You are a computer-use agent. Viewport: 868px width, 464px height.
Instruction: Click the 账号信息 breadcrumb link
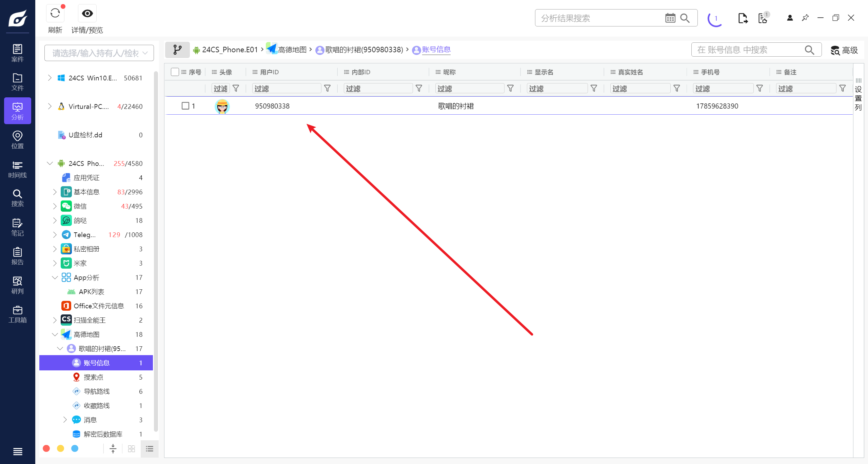tap(436, 50)
